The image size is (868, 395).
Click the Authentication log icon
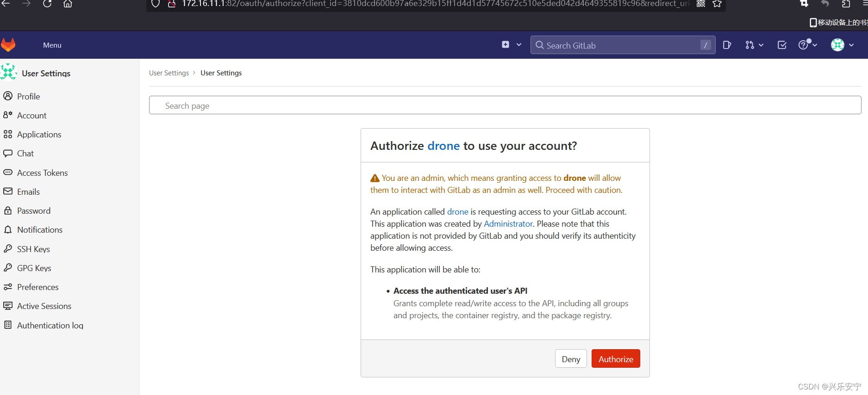(x=8, y=325)
